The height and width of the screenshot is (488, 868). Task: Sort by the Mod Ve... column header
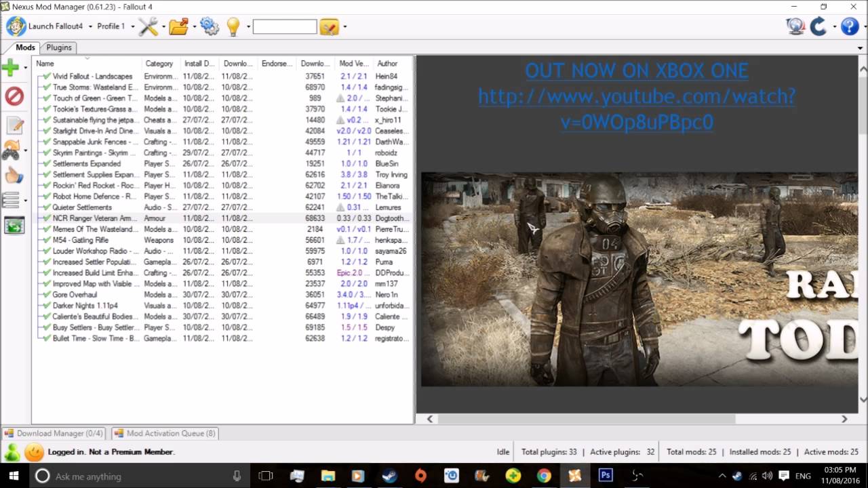(354, 64)
